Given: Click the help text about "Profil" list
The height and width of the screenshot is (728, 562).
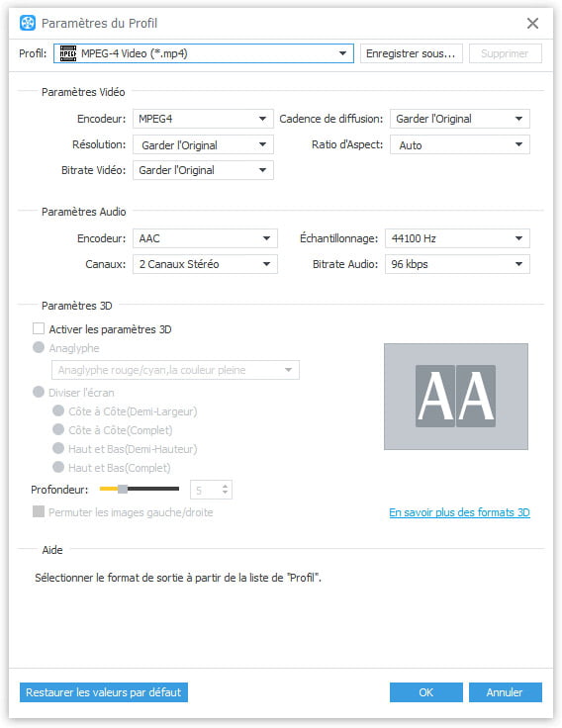Looking at the screenshot, I should 178,578.
